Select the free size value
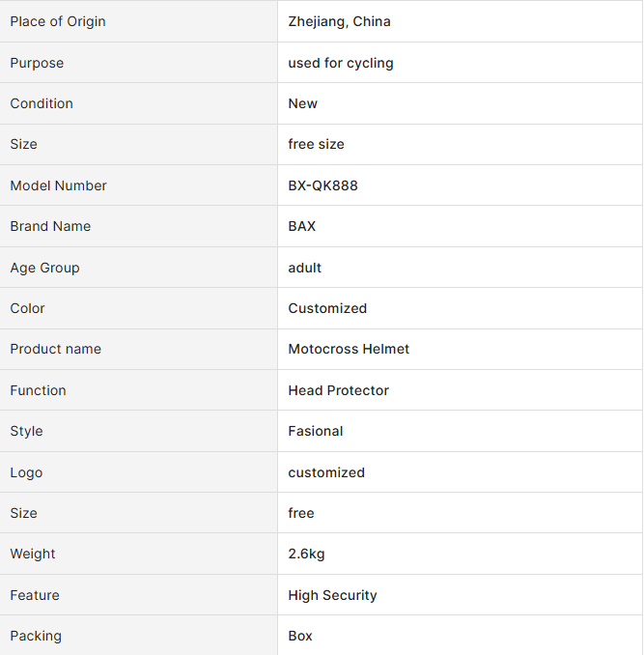 316,144
